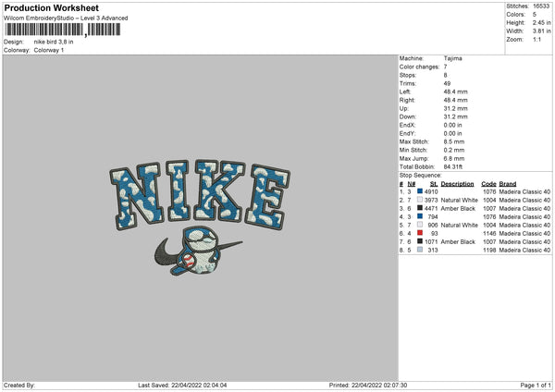Click the 'St.' column header
555x392 pixels.
pos(434,184)
